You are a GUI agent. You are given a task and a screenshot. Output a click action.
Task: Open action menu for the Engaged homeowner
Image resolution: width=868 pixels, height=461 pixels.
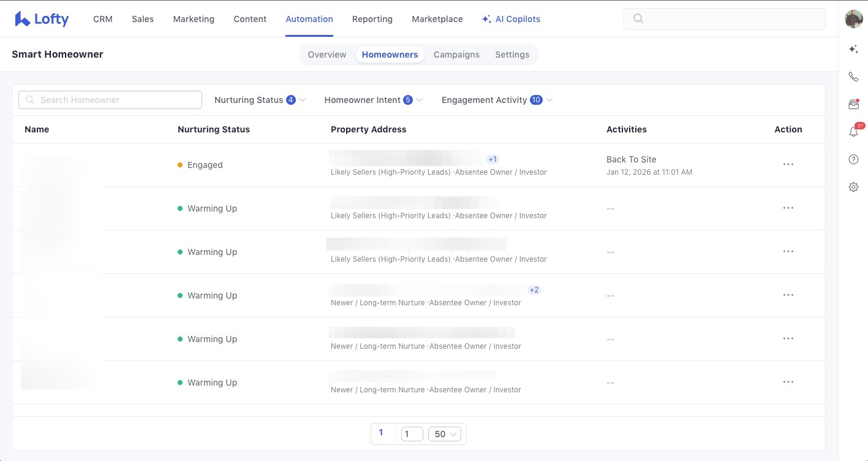(788, 165)
